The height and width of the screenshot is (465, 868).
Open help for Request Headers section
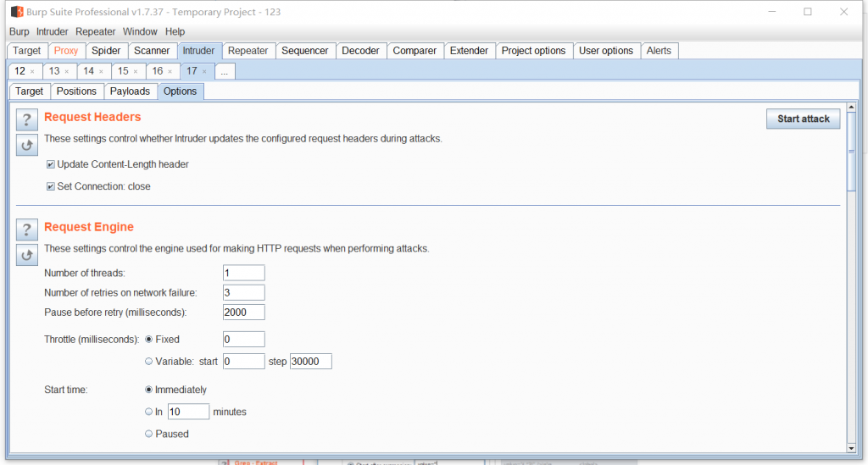tap(26, 119)
